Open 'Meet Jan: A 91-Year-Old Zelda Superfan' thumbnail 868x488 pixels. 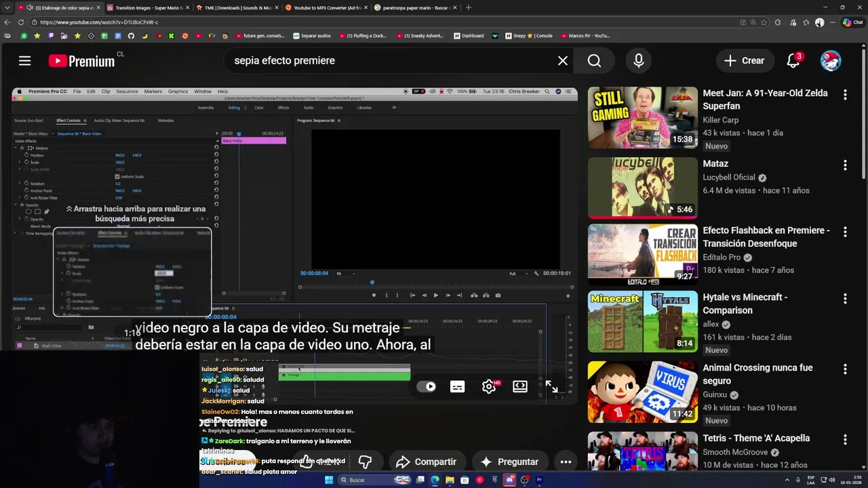642,117
